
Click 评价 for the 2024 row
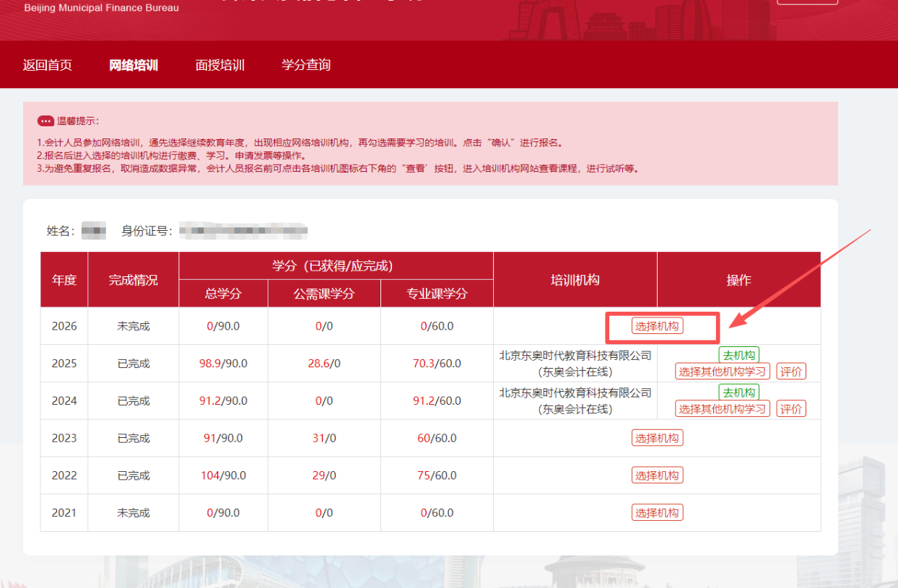pos(791,408)
